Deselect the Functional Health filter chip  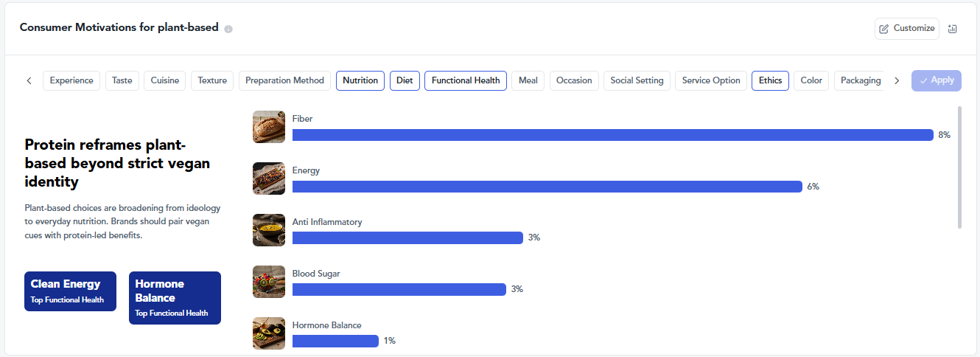click(x=466, y=80)
